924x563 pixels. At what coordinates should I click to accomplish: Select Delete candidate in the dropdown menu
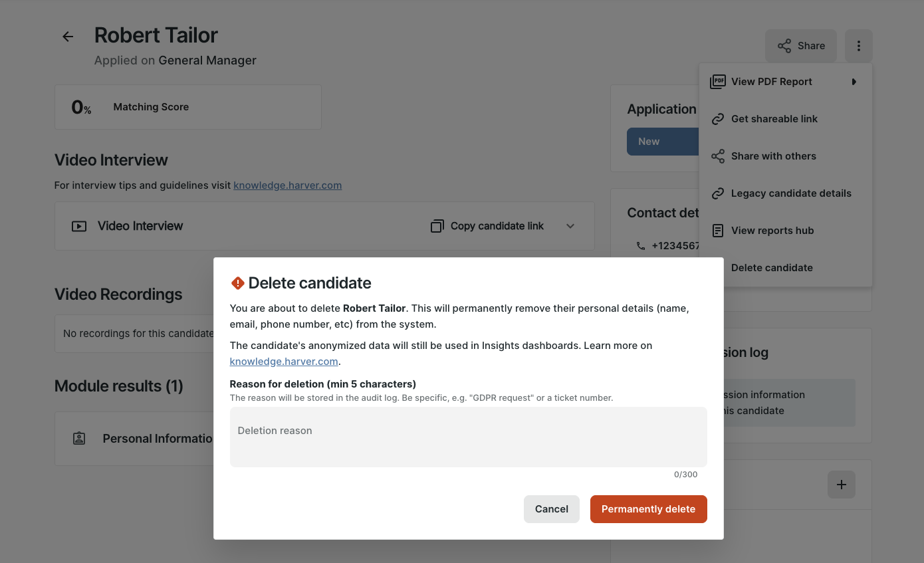(x=772, y=268)
